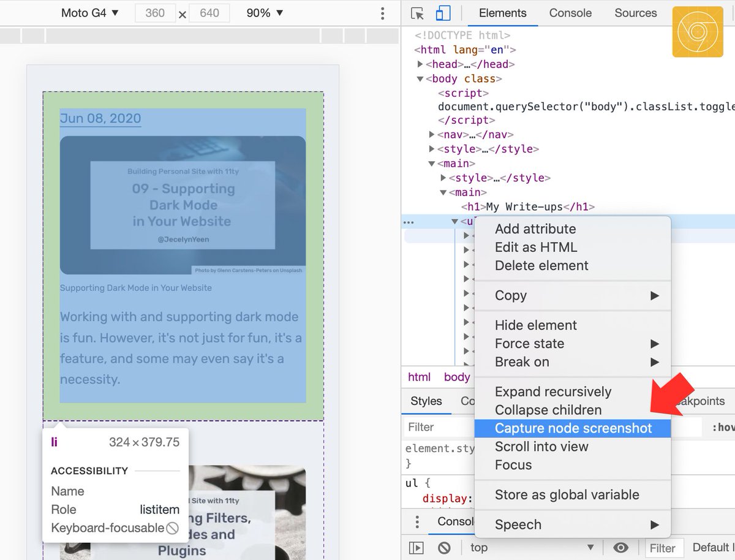
Task: Click the html lang="en" node
Action: point(466,50)
